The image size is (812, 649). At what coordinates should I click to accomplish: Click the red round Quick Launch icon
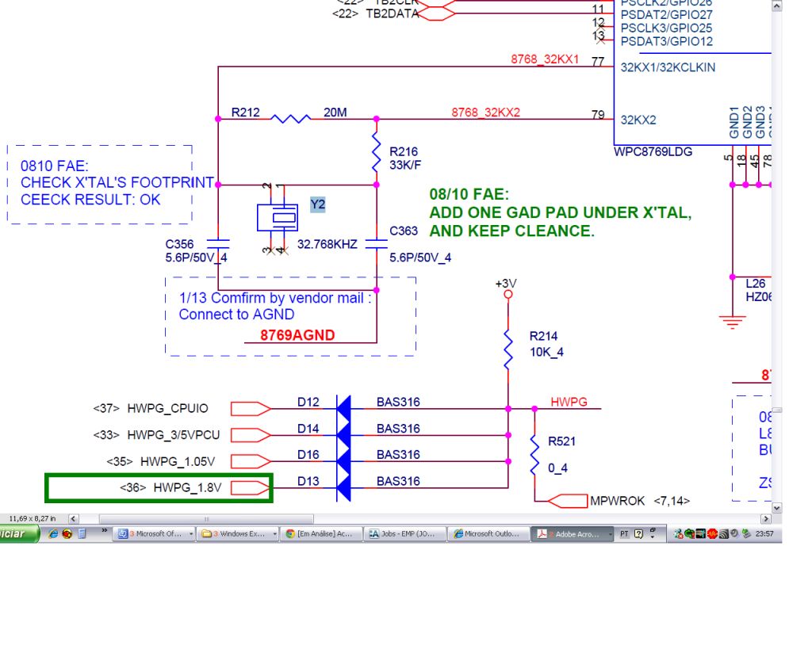(67, 533)
